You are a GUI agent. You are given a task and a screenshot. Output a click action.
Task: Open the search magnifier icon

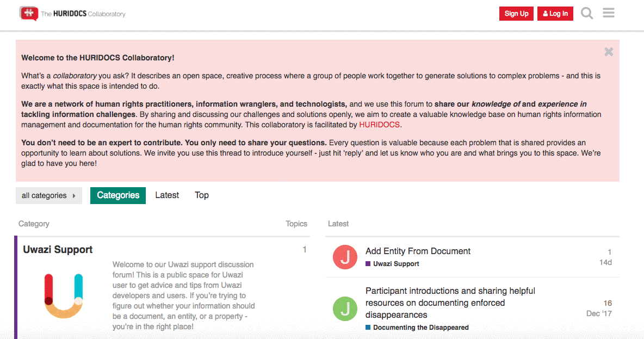(x=586, y=13)
